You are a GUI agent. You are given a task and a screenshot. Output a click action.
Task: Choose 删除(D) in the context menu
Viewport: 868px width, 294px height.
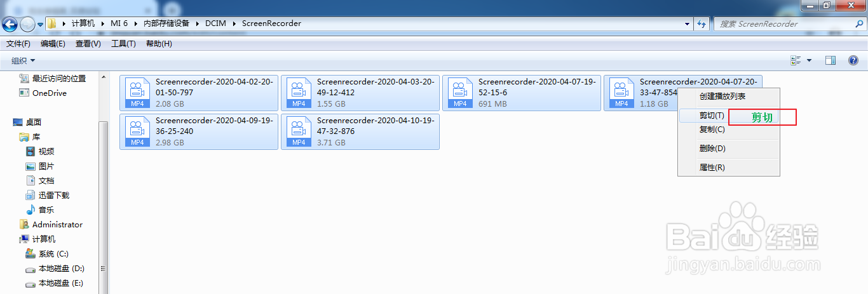729,149
